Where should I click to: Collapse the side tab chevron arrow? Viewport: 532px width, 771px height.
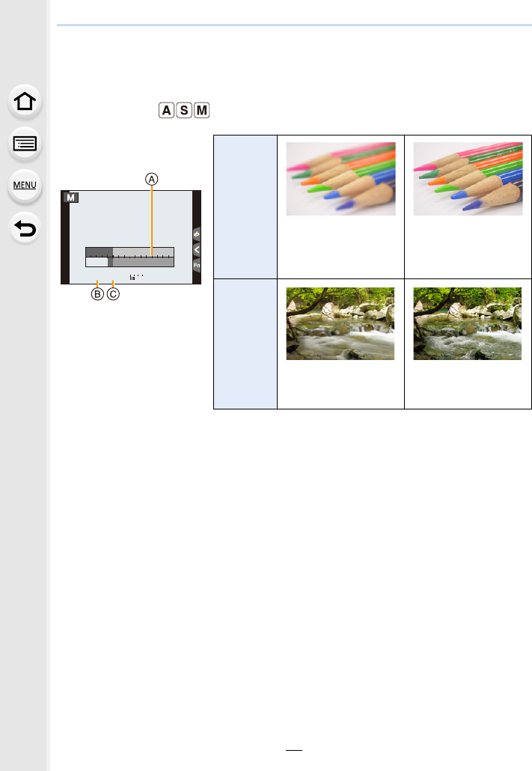[197, 250]
